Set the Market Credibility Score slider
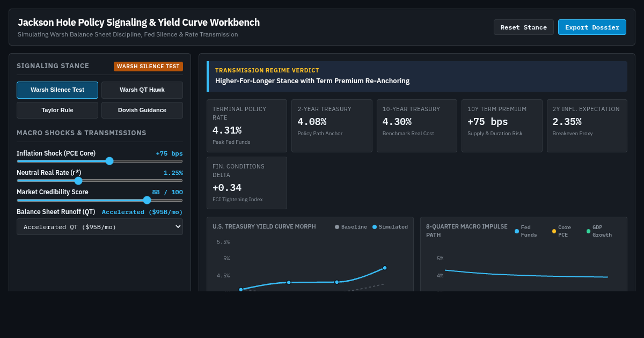 pyautogui.click(x=100, y=200)
